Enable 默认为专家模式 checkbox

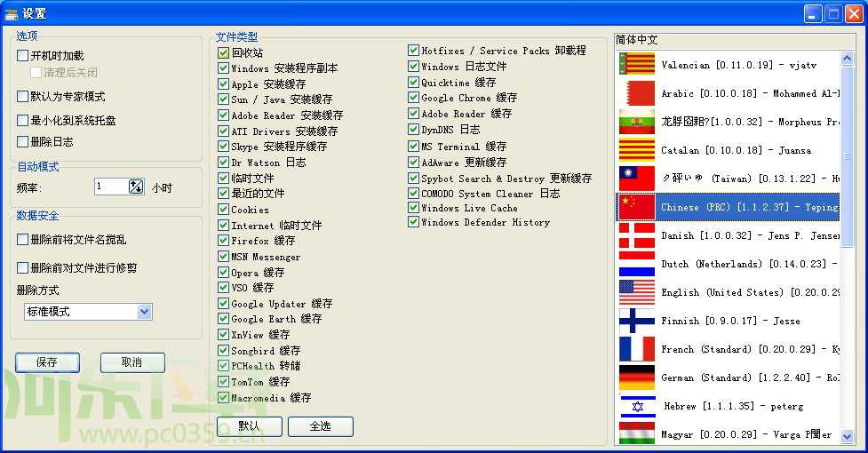(x=23, y=96)
